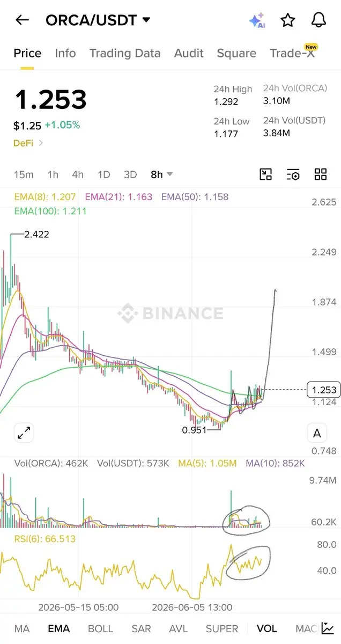Image resolution: width=341 pixels, height=644 pixels.
Task: Click the 2026-06-05 13:00 date label
Action: click(192, 607)
